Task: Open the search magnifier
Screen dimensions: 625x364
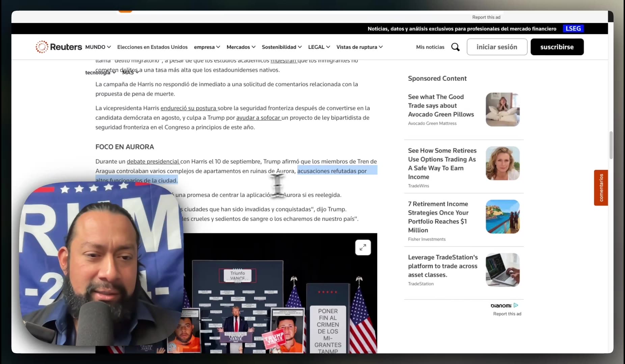Action: point(456,47)
